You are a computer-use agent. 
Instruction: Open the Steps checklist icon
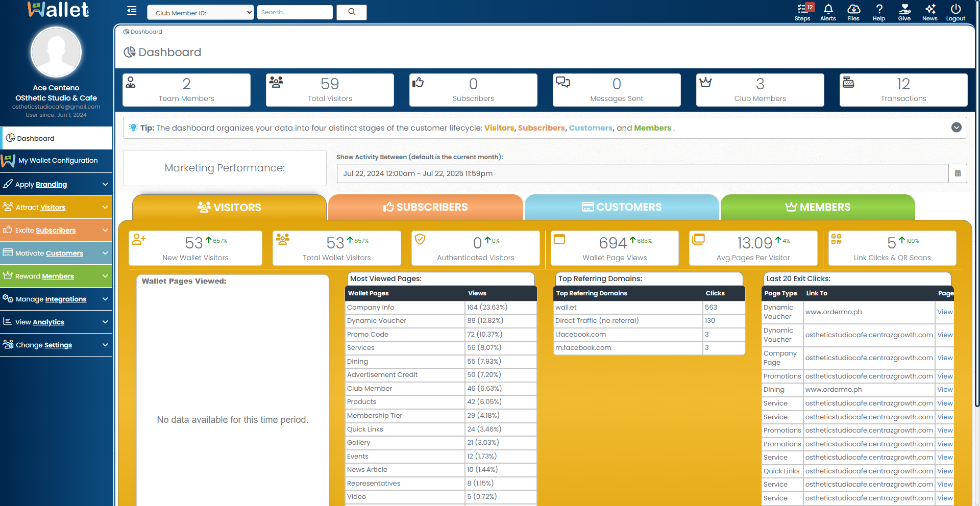tap(802, 12)
